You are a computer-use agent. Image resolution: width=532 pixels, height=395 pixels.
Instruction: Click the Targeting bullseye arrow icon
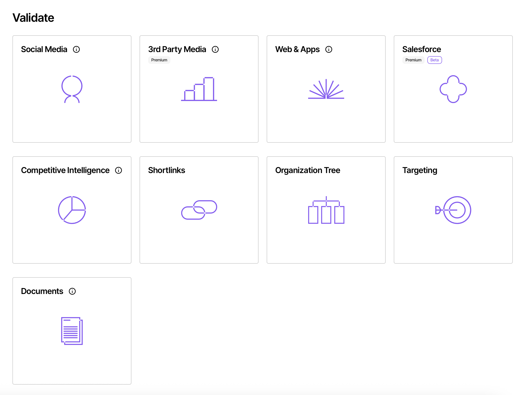click(x=453, y=210)
